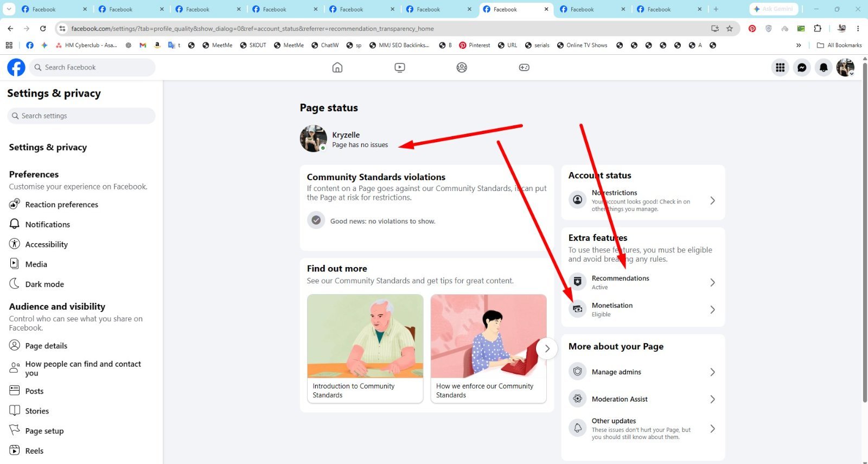Show next Community Standards card with arrow
Viewport: 868px width, 464px height.
coord(547,348)
